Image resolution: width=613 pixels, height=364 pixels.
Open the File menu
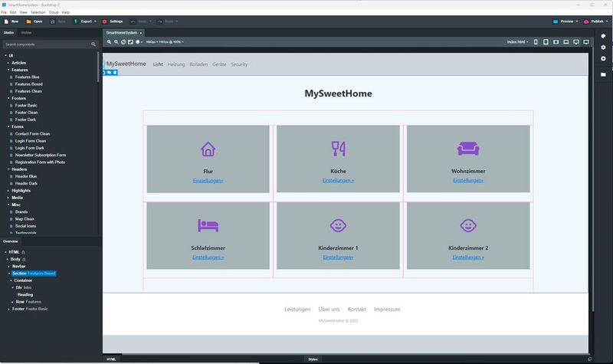[4, 12]
